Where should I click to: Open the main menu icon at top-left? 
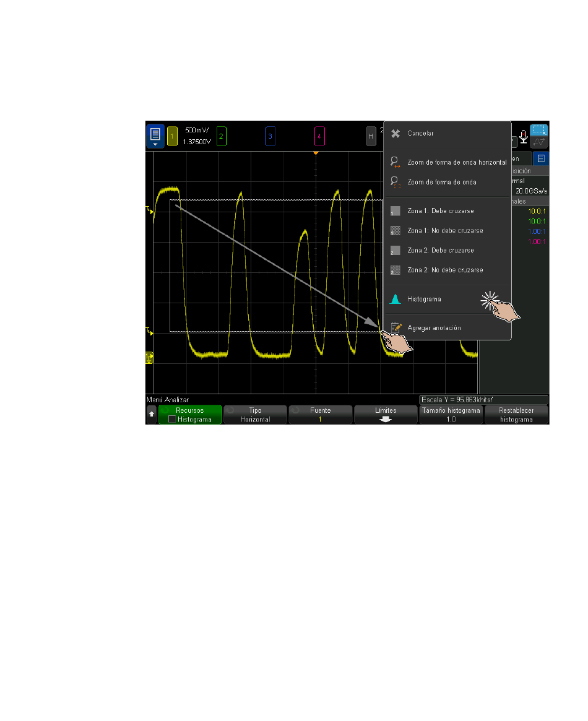pos(155,136)
